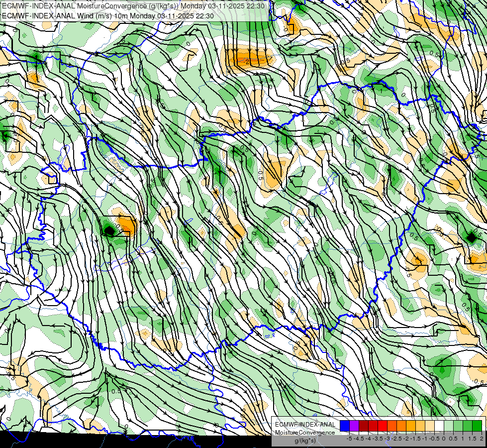Image resolution: width=487 pixels, height=448 pixels.
Task: Pick the pale beige swatch left of -0.5
Action: pos(430,426)
